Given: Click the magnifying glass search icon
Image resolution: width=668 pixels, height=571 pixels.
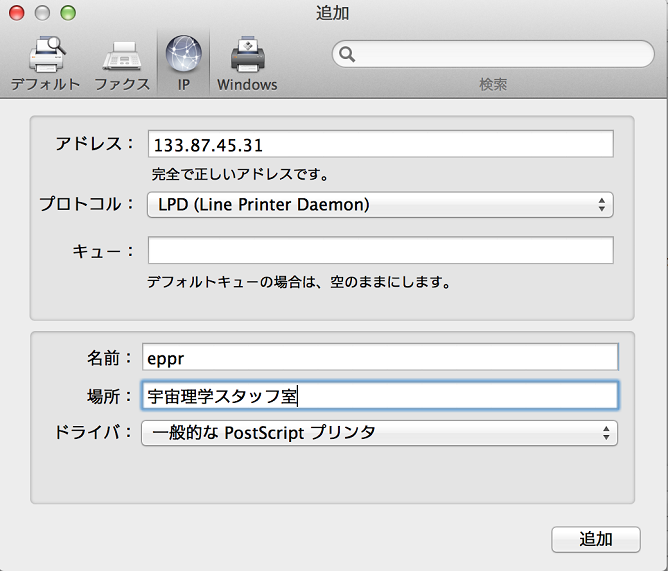Looking at the screenshot, I should pyautogui.click(x=348, y=54).
